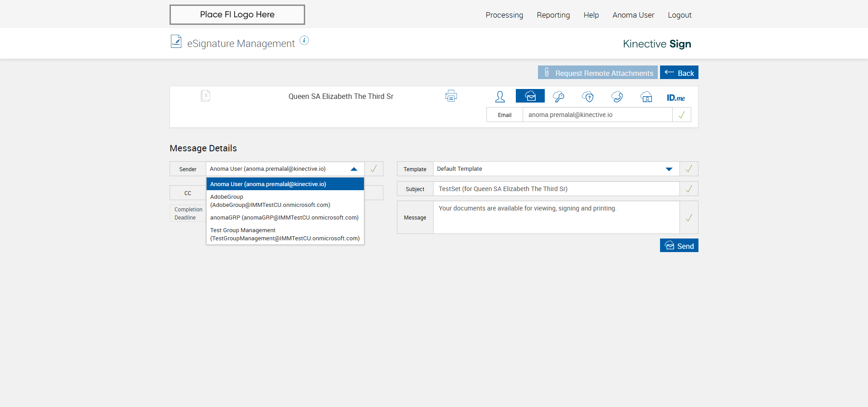Collapse the Sender dropdown arrow
Viewport: 868px width, 407px height.
354,169
